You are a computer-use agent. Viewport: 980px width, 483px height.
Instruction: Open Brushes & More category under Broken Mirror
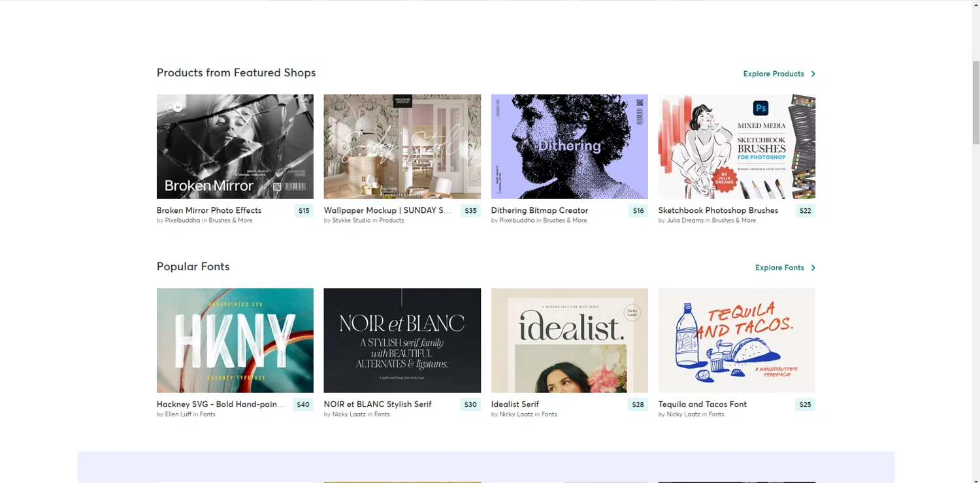[x=231, y=221]
